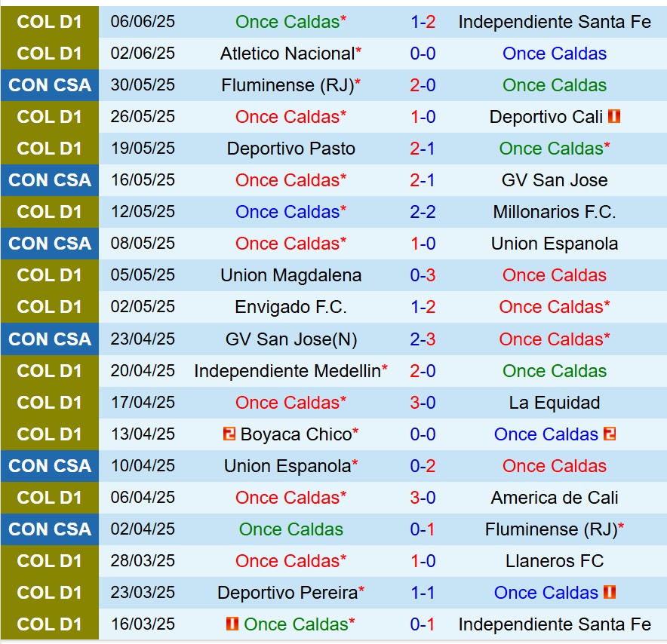The height and width of the screenshot is (644, 667).
Task: Click the red card icon before Boyaca Chico
Action: 229,434
